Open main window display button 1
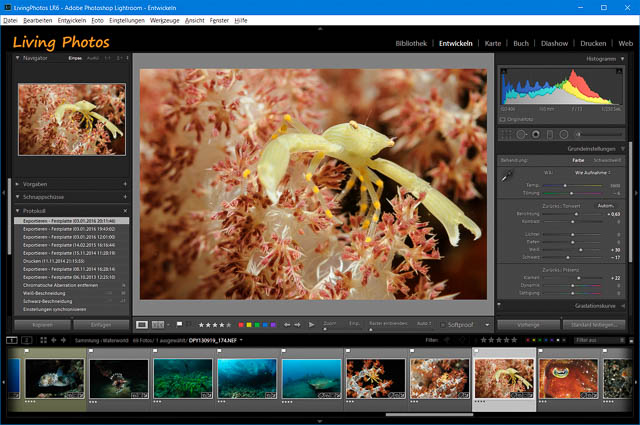The height and width of the screenshot is (425, 640). coord(12,340)
